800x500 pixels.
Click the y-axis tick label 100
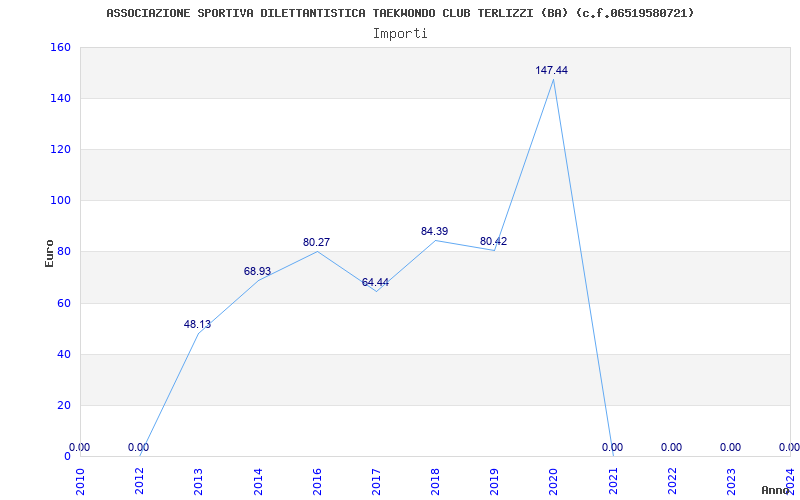click(60, 201)
